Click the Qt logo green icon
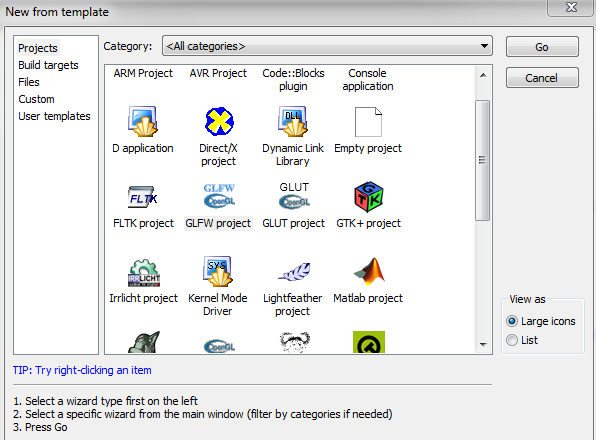The width and height of the screenshot is (596, 440). (x=369, y=342)
